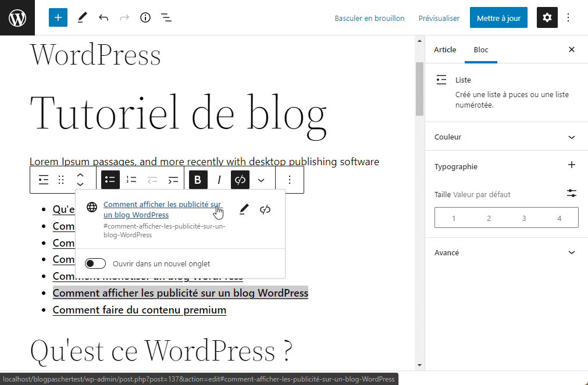Expand the Couleur panel
The height and width of the screenshot is (385, 588).
506,137
